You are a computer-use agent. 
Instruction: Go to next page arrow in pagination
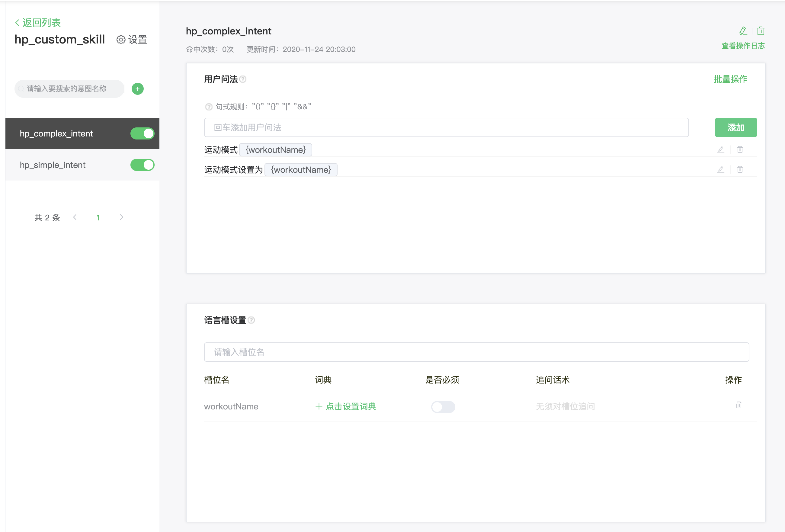[122, 217]
